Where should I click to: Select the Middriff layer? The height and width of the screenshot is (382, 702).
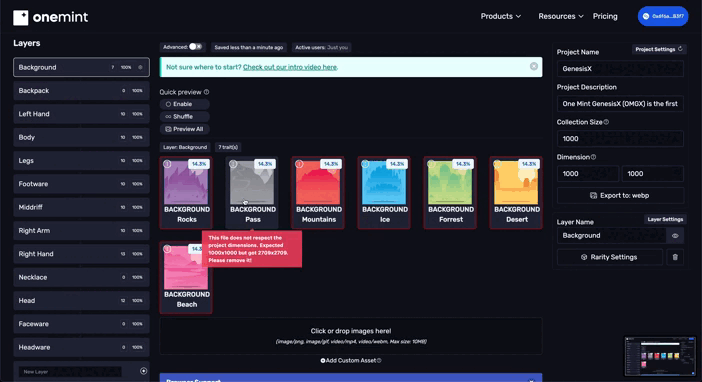81,207
